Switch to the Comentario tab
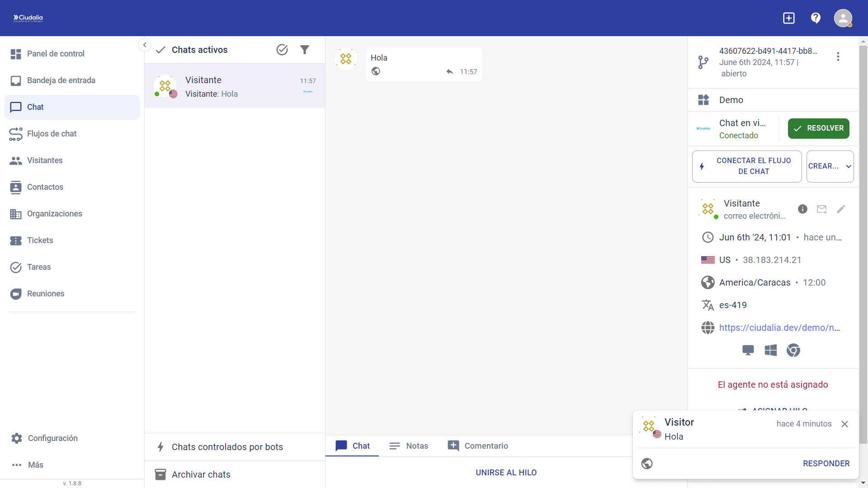 (x=478, y=446)
